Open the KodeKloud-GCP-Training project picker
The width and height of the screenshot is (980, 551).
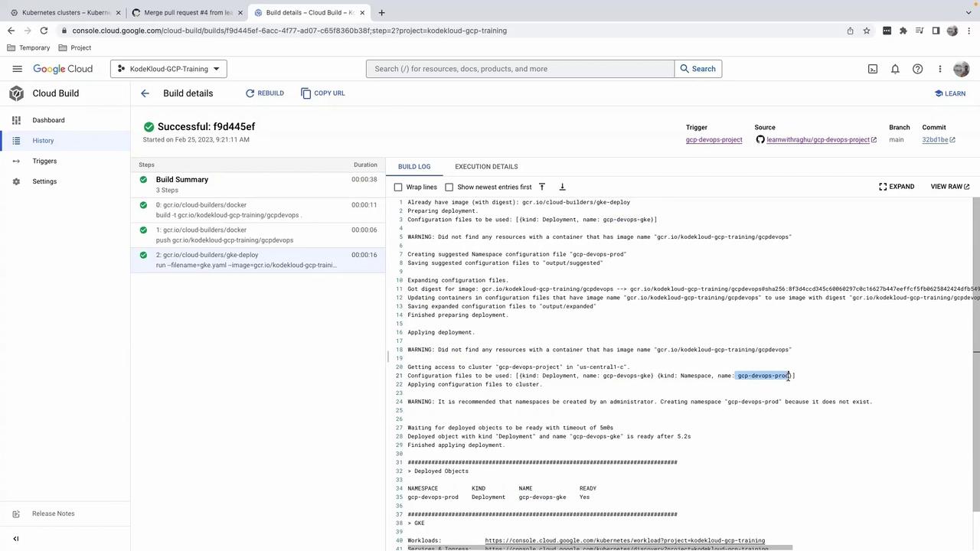[x=168, y=69]
